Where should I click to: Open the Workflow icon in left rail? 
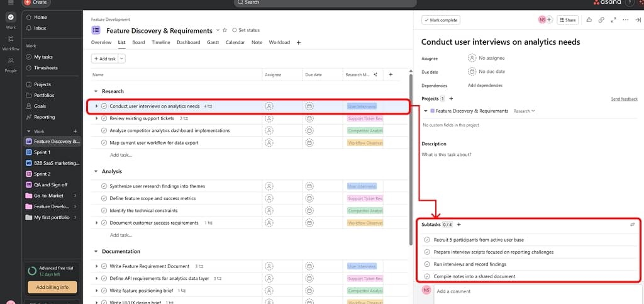(x=11, y=38)
